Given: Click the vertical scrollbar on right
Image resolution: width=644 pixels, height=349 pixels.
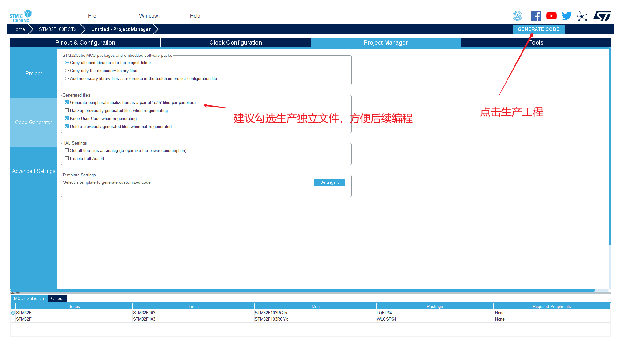Looking at the screenshot, I should [x=610, y=147].
